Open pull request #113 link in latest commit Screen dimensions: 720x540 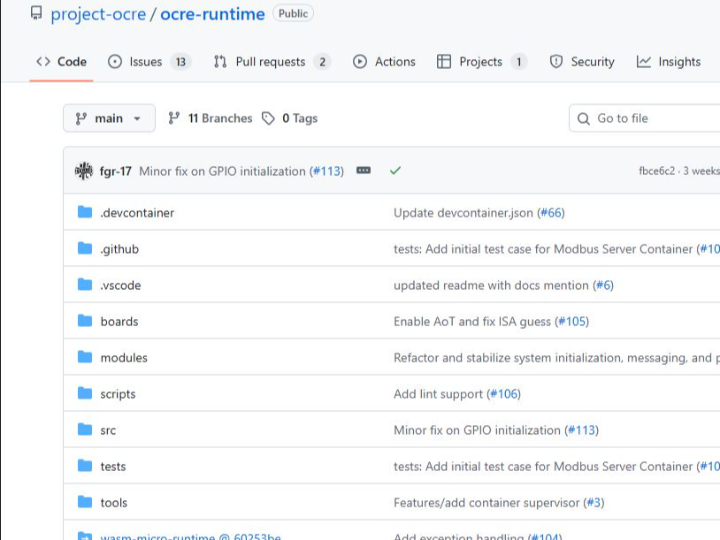click(327, 171)
